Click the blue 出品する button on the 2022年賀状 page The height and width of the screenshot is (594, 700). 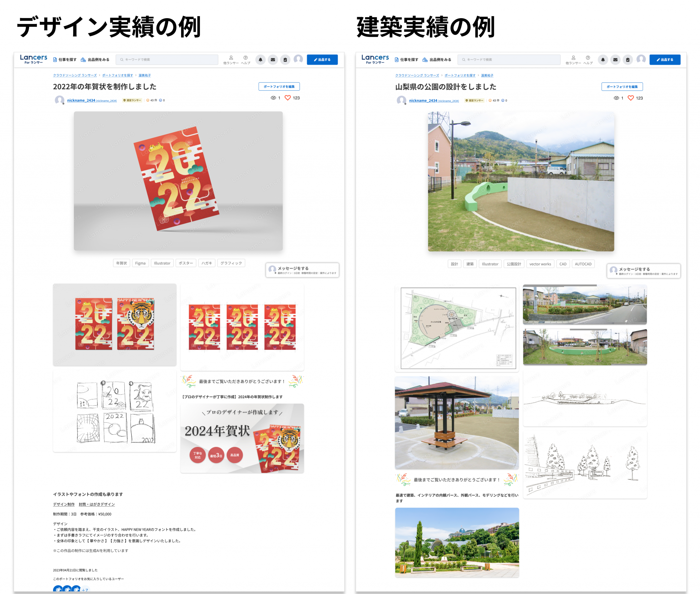pos(322,60)
